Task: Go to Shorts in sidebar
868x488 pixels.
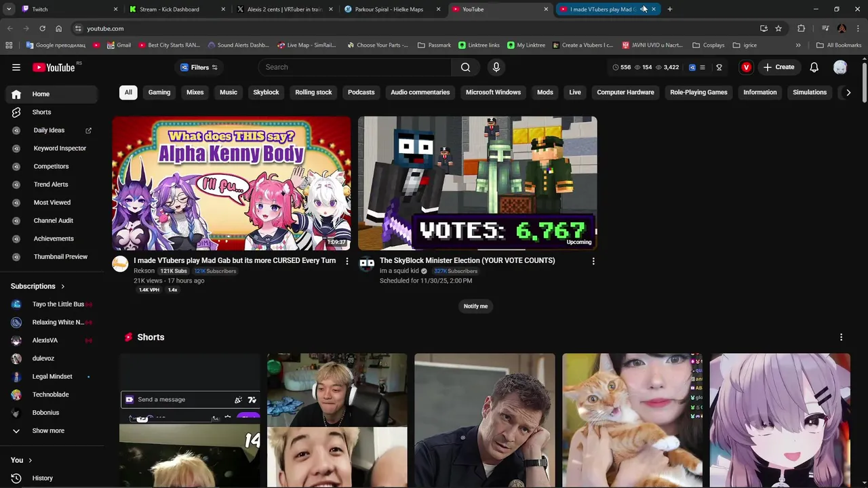Action: click(53, 112)
